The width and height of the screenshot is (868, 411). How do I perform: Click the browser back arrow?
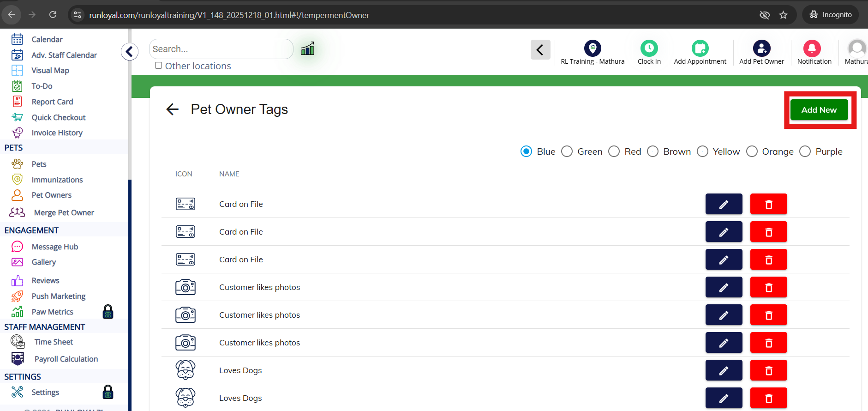tap(12, 15)
